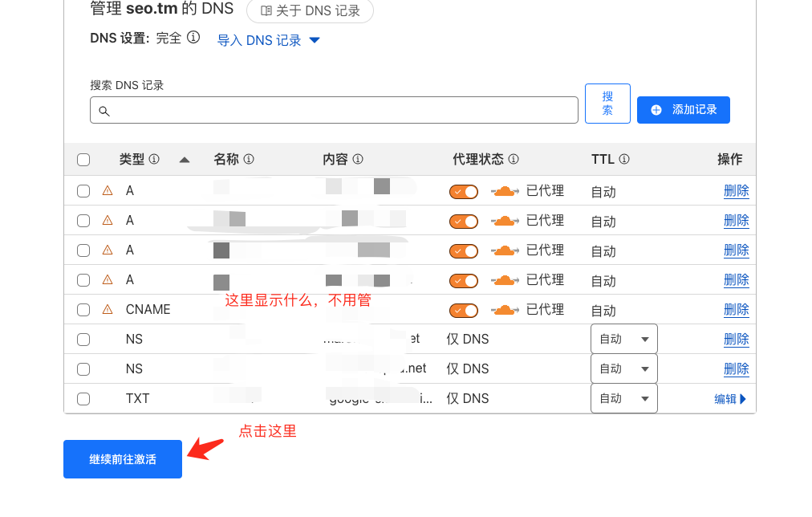Disable the proxy toggle on the first A record

463,190
